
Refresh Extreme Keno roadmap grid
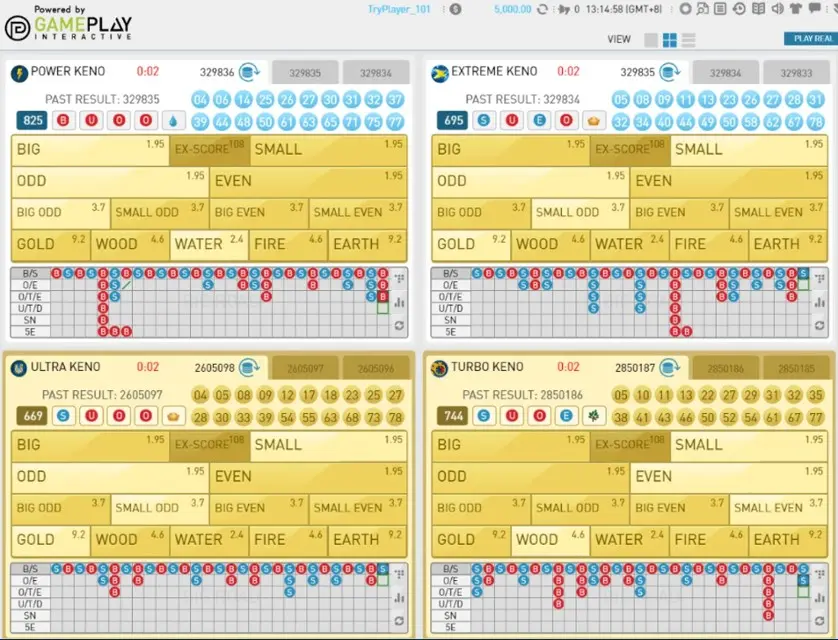pos(819,325)
